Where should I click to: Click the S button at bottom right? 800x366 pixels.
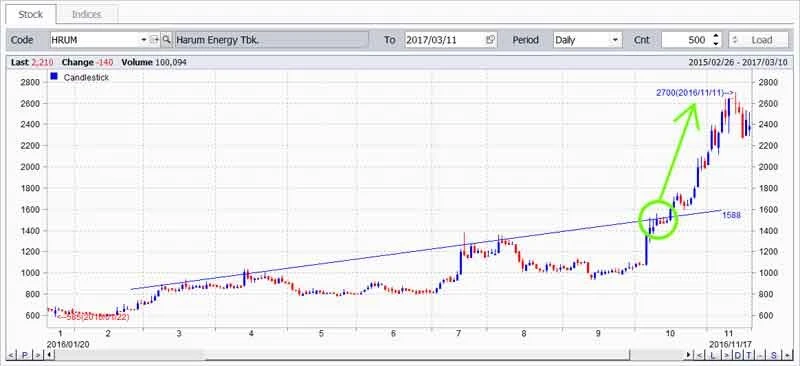[x=773, y=355]
